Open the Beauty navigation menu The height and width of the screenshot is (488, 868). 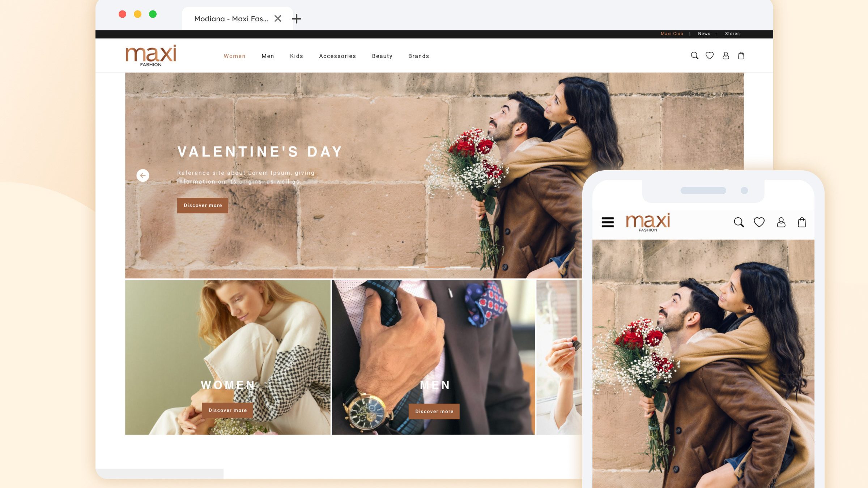point(382,56)
